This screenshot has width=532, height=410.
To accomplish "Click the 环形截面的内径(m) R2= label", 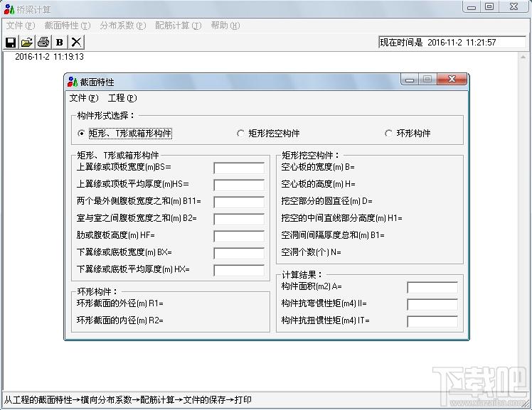I will (119, 320).
